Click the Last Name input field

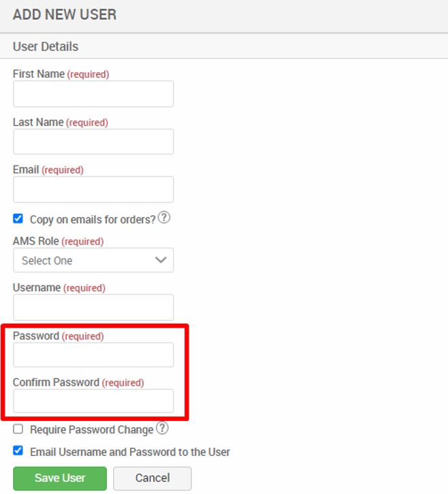93,142
